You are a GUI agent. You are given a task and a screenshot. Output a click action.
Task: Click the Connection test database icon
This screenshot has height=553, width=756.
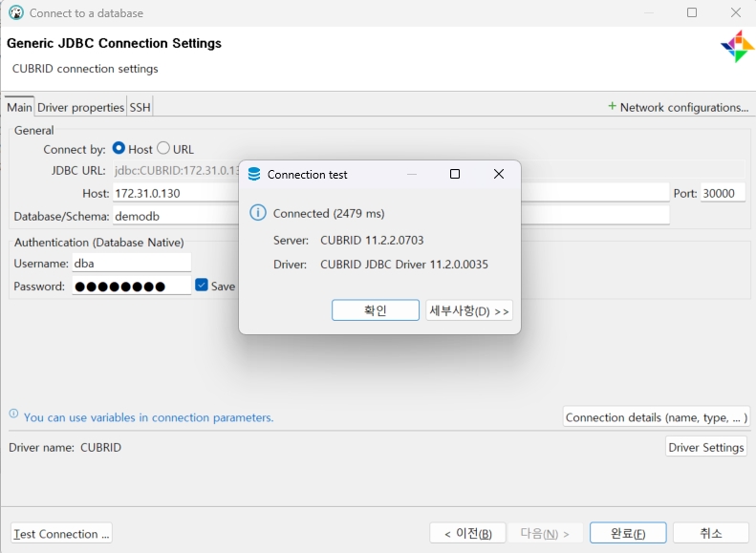[x=254, y=175]
